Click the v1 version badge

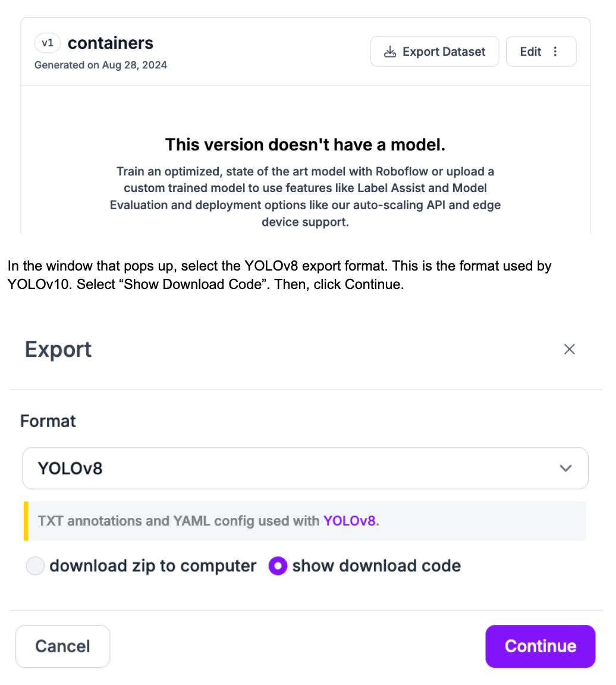[x=48, y=43]
